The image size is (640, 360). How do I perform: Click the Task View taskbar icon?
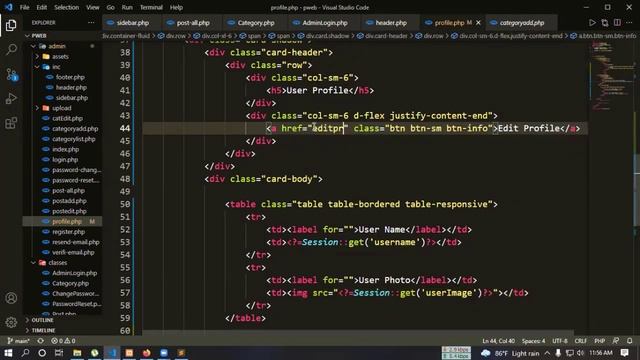coord(59,353)
